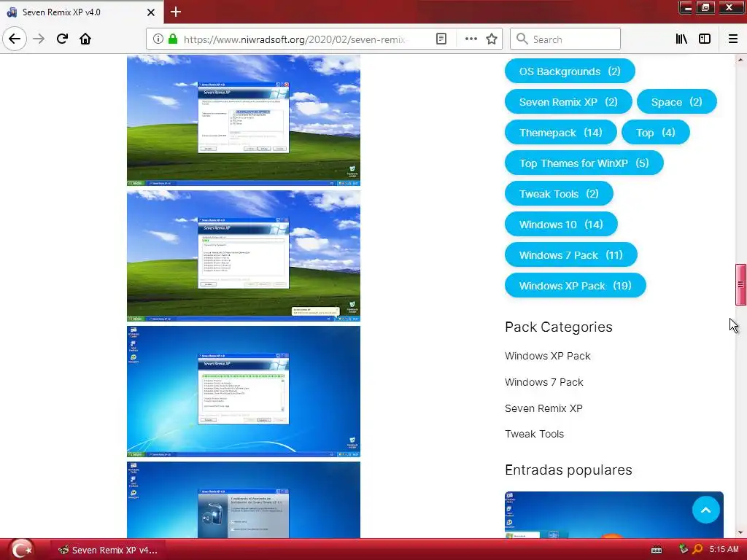Open page actions three-dot menu
The width and height of the screenshot is (747, 560).
coord(471,39)
